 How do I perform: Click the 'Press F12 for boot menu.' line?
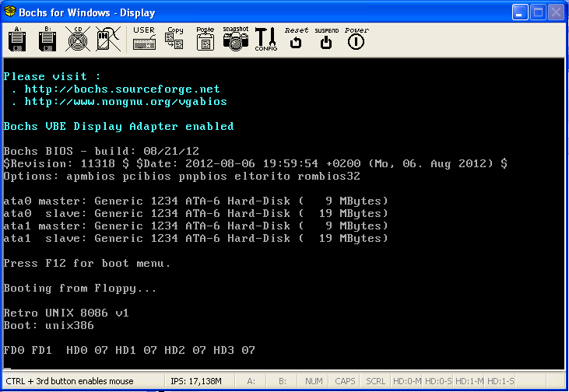pos(86,263)
